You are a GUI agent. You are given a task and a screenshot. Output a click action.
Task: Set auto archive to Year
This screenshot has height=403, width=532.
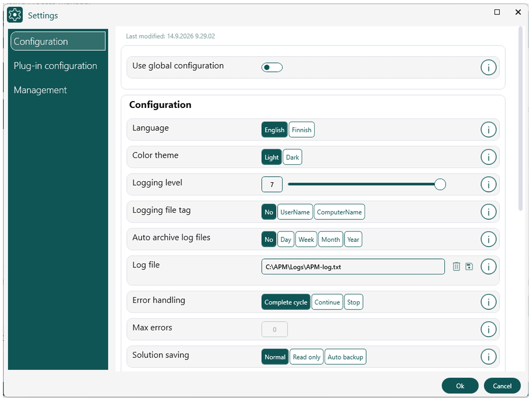coord(353,239)
